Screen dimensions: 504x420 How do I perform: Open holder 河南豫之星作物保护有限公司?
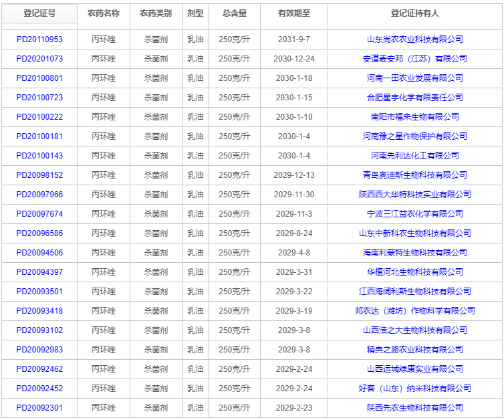point(415,136)
